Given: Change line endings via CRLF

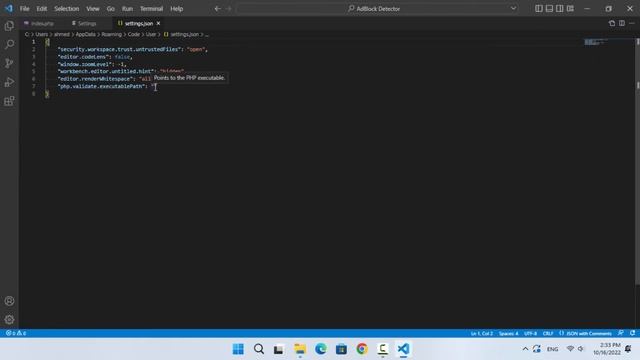Looking at the screenshot, I should 548,333.
